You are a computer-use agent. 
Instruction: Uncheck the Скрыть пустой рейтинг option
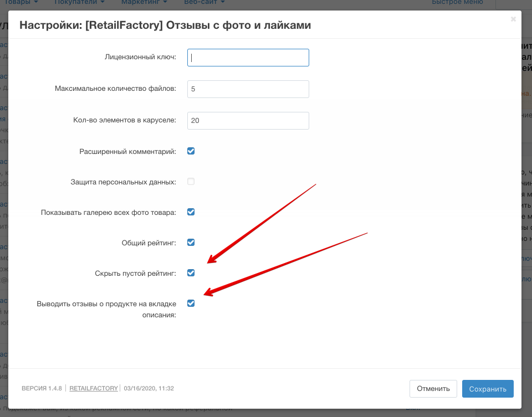click(x=191, y=273)
